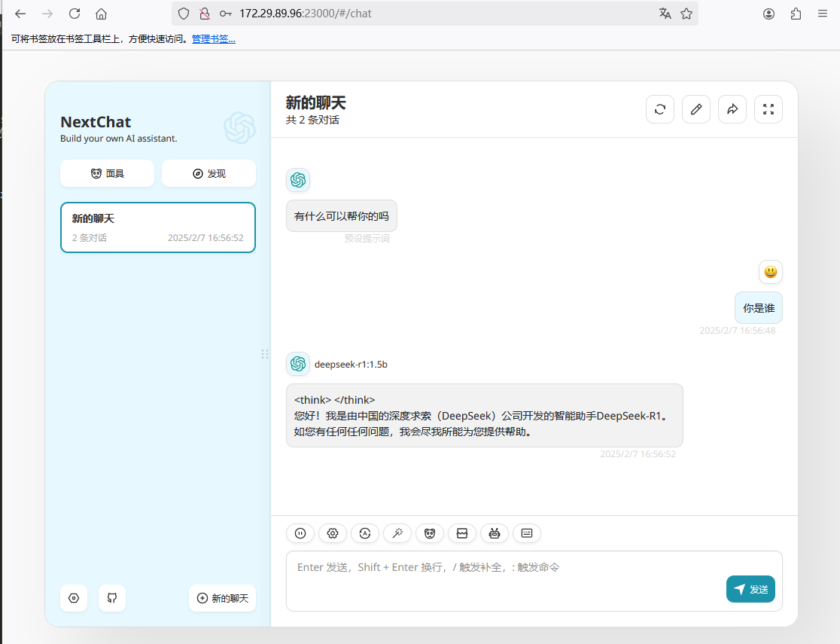The height and width of the screenshot is (644, 840).
Task: Click the browser back arrow
Action: [x=20, y=14]
